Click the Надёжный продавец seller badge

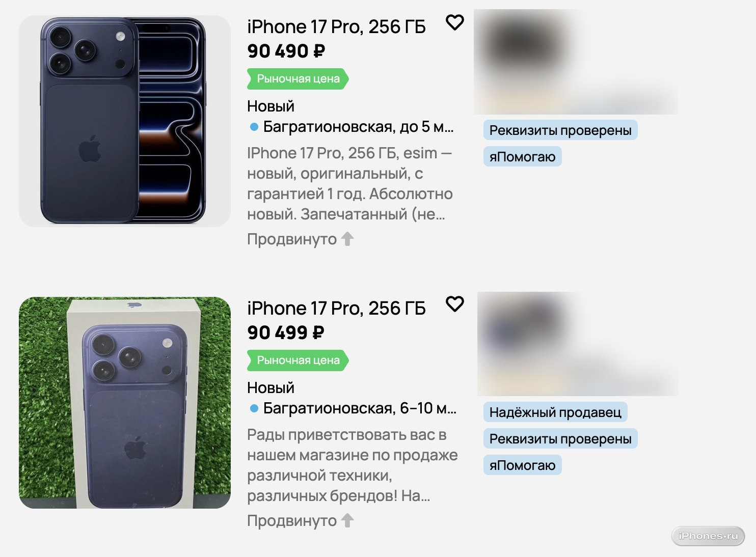(x=555, y=412)
